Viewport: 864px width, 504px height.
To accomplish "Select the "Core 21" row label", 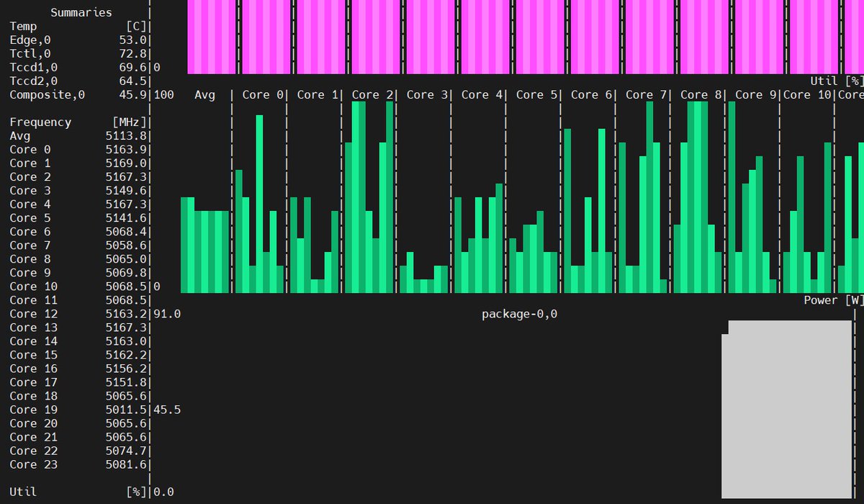I will tap(33, 436).
